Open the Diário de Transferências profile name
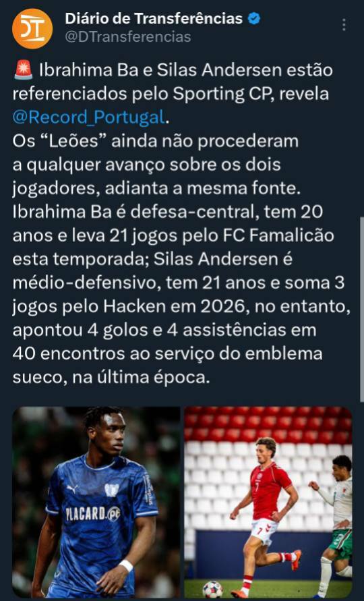The width and height of the screenshot is (364, 601). [154, 18]
